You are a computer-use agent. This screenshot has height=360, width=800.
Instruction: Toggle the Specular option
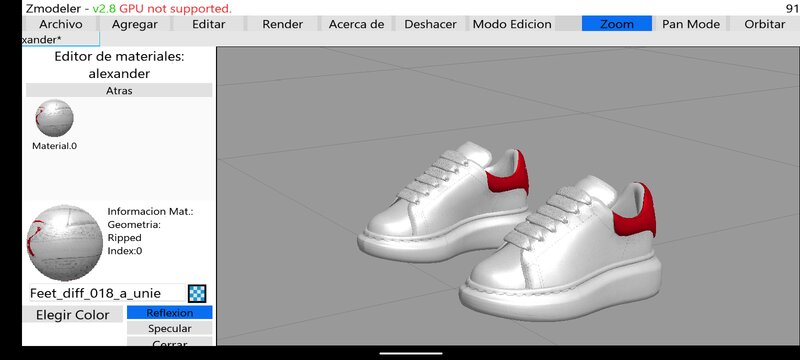pos(169,328)
